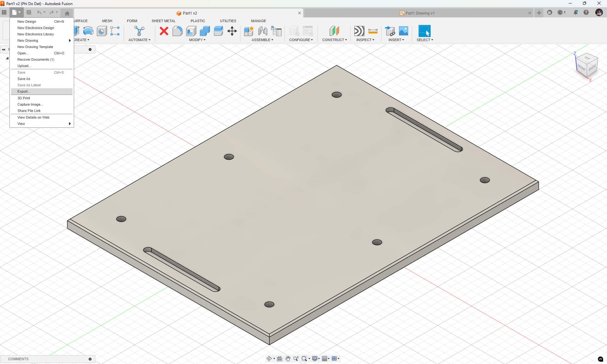The image size is (607, 364).
Task: Click the New Component icon
Action: pos(249,31)
